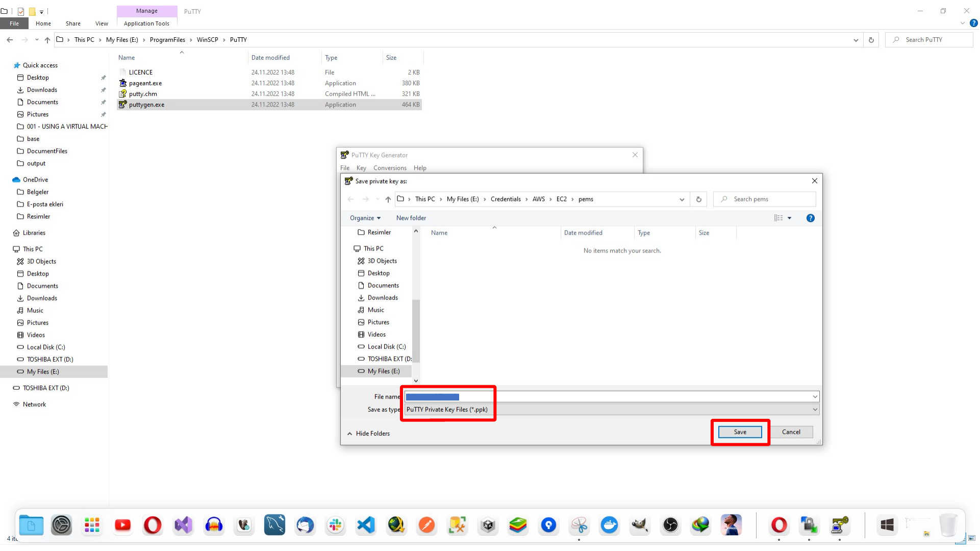Screen dimensions: 980x551
Task: Open BlueStacks from the dock
Action: coord(518,525)
